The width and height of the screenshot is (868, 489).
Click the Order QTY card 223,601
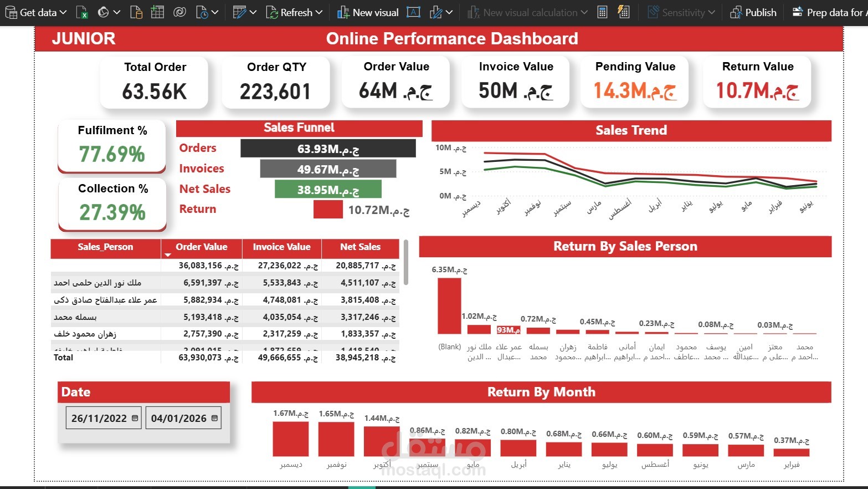(276, 82)
